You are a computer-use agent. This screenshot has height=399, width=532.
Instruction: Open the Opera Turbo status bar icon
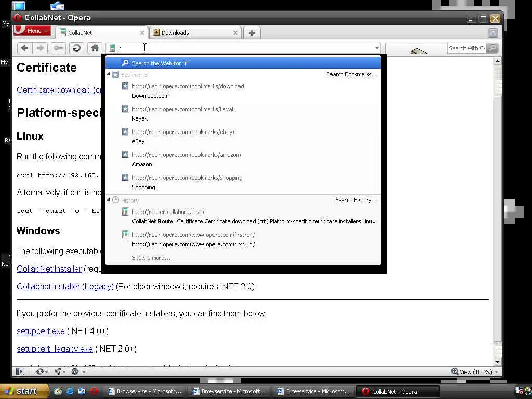tap(75, 371)
